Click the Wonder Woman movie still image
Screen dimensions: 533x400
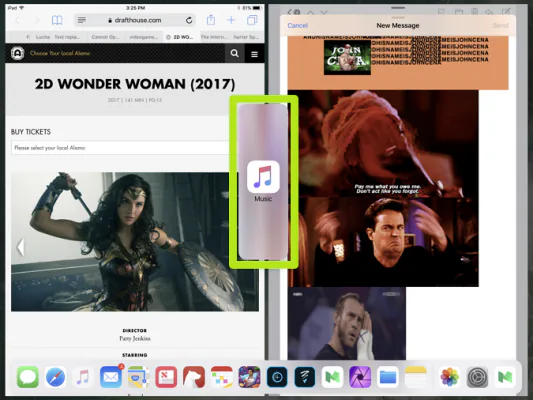click(135, 242)
